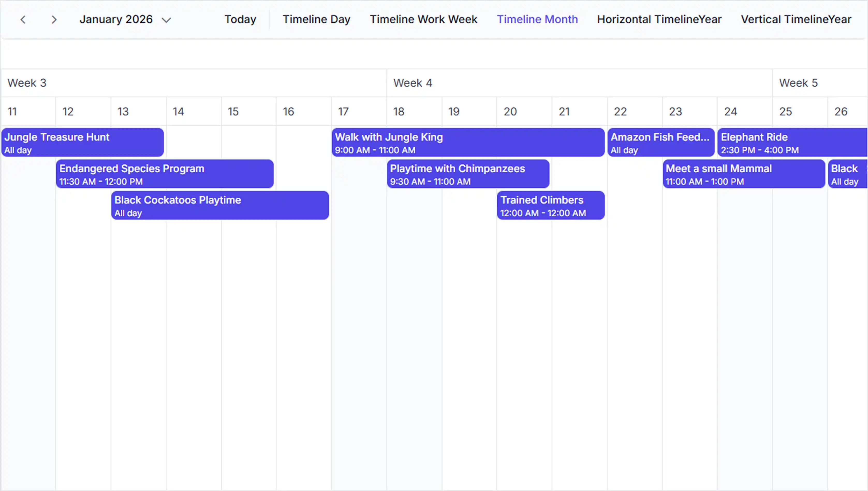
Task: Open the Endangered Species Program event
Action: 165,174
